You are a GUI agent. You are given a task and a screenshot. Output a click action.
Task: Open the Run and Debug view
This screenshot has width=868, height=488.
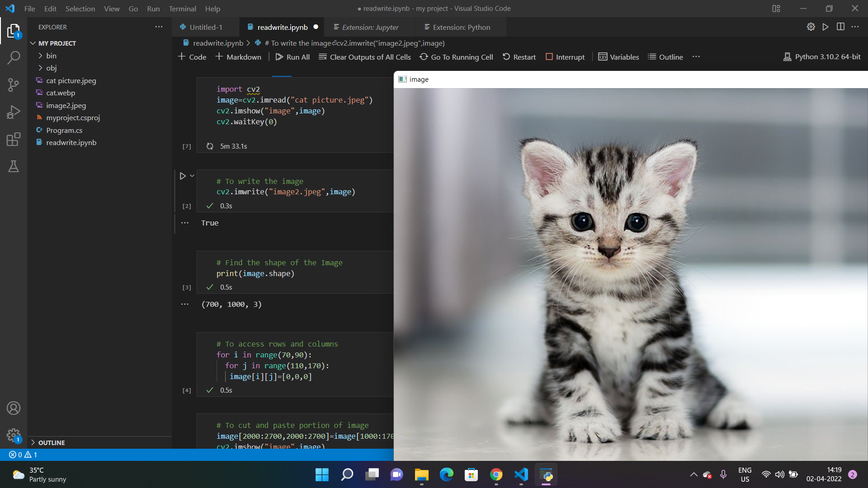pyautogui.click(x=14, y=112)
